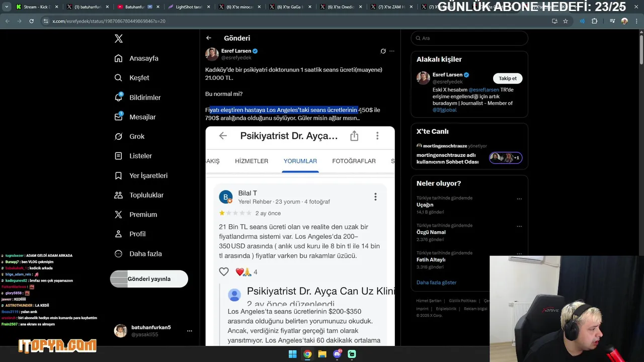Open Profil in the sidebar
Viewport: 644px width, 362px height.
pos(130,234)
